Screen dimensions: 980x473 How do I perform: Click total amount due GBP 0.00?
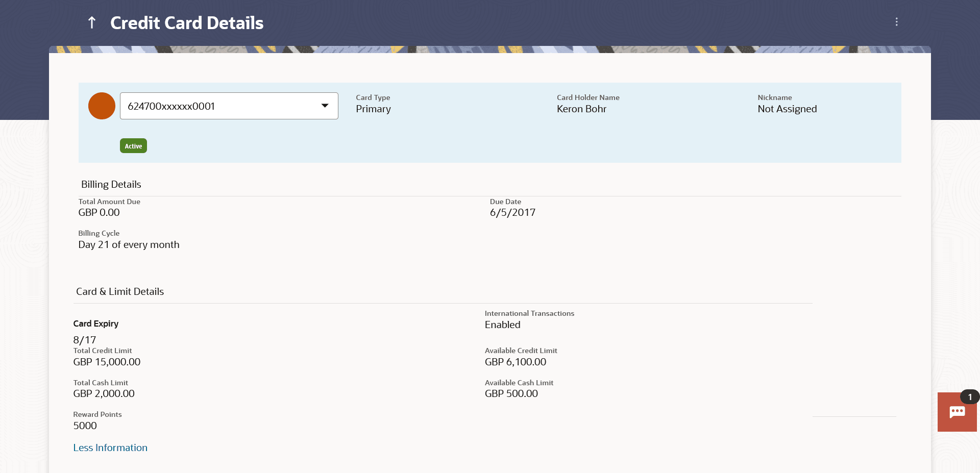(x=99, y=212)
